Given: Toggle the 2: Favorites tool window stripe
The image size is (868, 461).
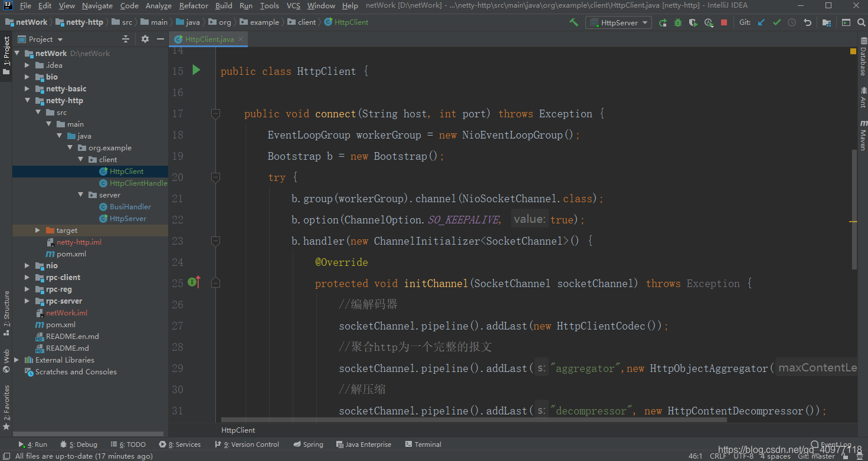Looking at the screenshot, I should click(x=6, y=407).
